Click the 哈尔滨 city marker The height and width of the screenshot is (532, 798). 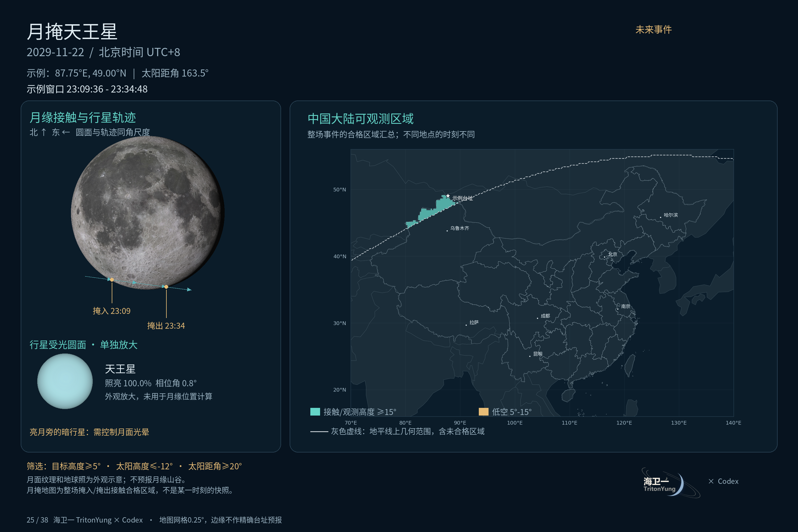(x=660, y=218)
